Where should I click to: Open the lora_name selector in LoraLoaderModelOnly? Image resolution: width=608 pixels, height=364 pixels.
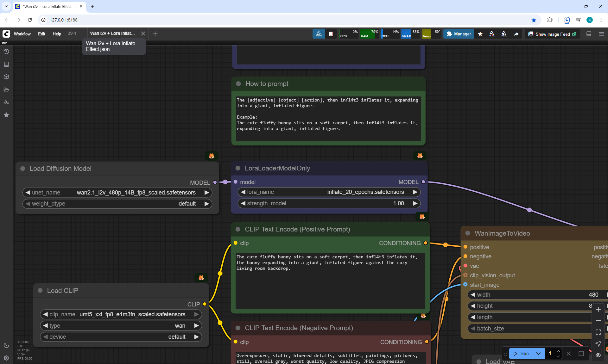click(329, 192)
